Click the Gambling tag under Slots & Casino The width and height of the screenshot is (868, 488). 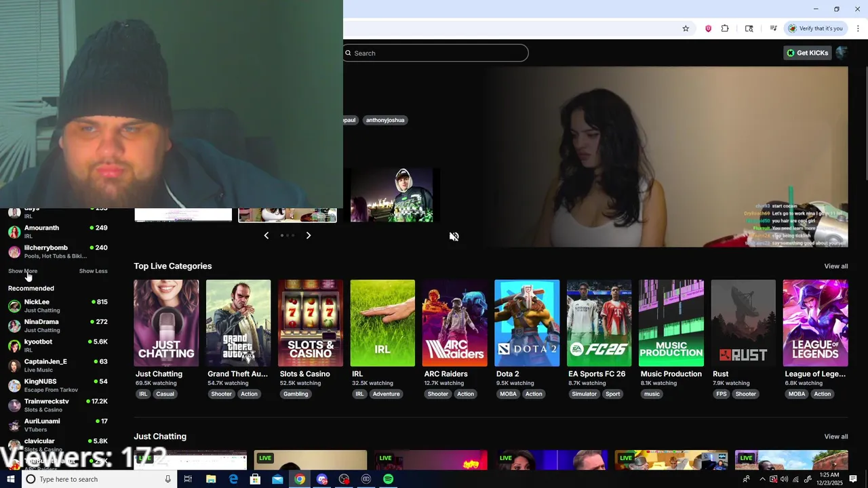coord(296,394)
